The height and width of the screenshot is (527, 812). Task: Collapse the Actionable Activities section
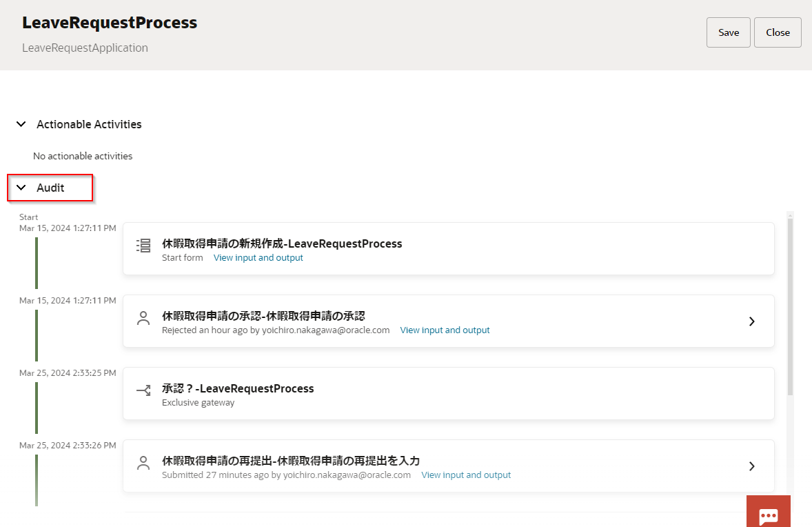tap(21, 125)
